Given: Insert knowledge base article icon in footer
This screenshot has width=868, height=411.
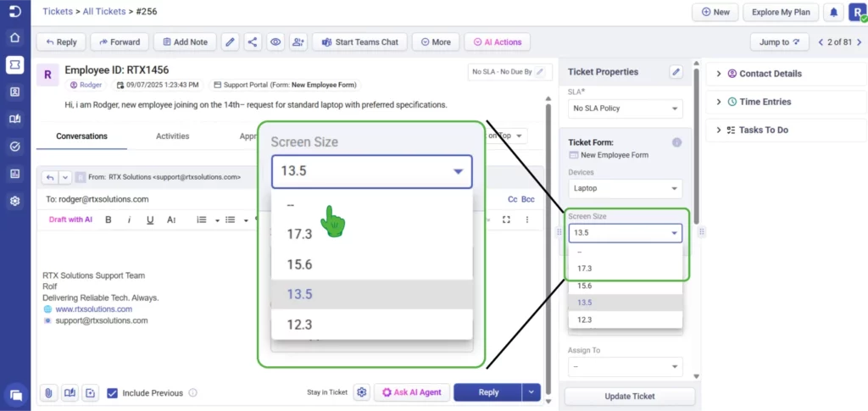Looking at the screenshot, I should point(70,392).
